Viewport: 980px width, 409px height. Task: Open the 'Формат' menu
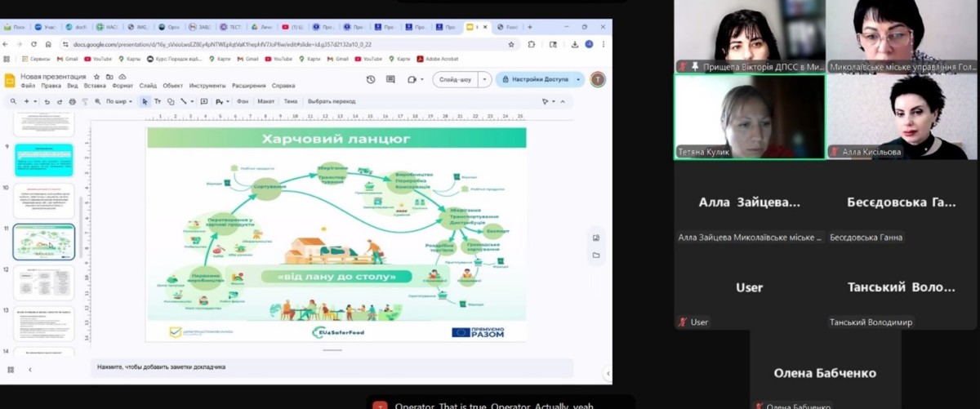click(x=122, y=86)
